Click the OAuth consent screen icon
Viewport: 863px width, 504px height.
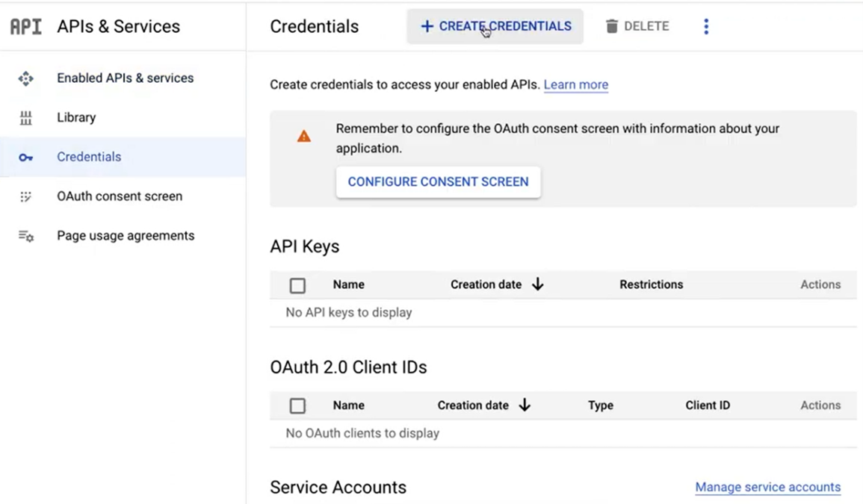(26, 197)
